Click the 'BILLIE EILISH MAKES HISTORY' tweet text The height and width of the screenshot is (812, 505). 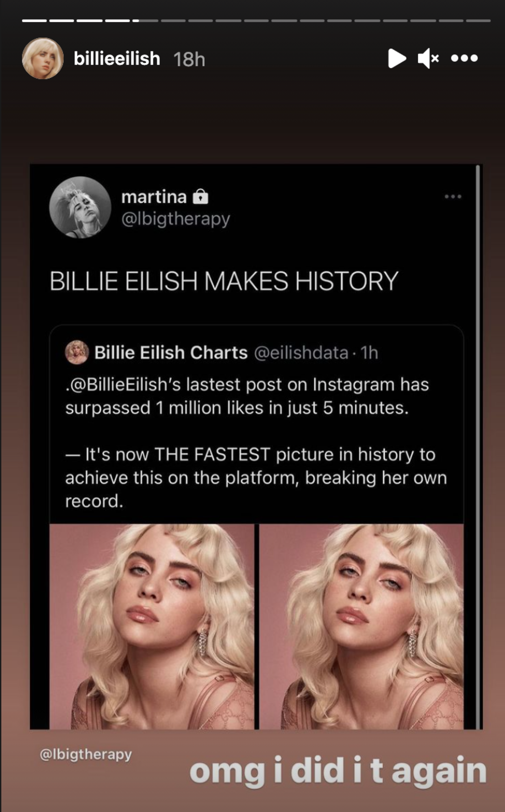224,281
